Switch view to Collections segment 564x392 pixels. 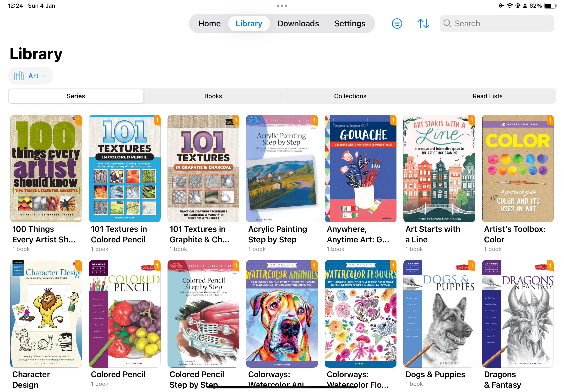point(350,96)
